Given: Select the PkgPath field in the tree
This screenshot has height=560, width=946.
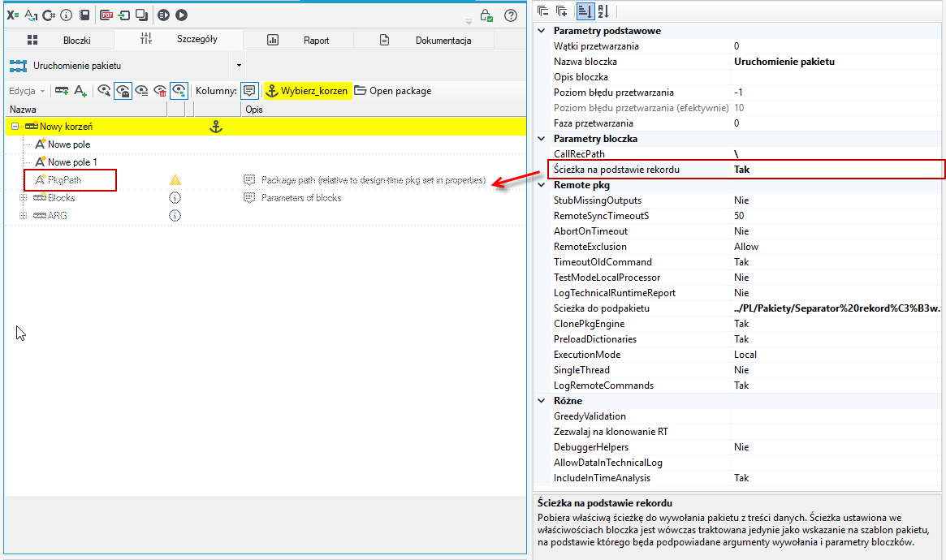Looking at the screenshot, I should [64, 180].
